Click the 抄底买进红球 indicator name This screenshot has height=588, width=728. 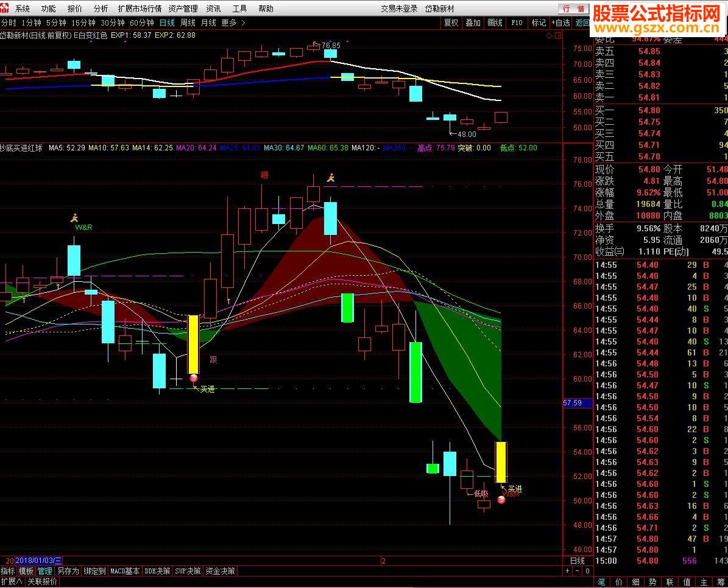(x=21, y=148)
